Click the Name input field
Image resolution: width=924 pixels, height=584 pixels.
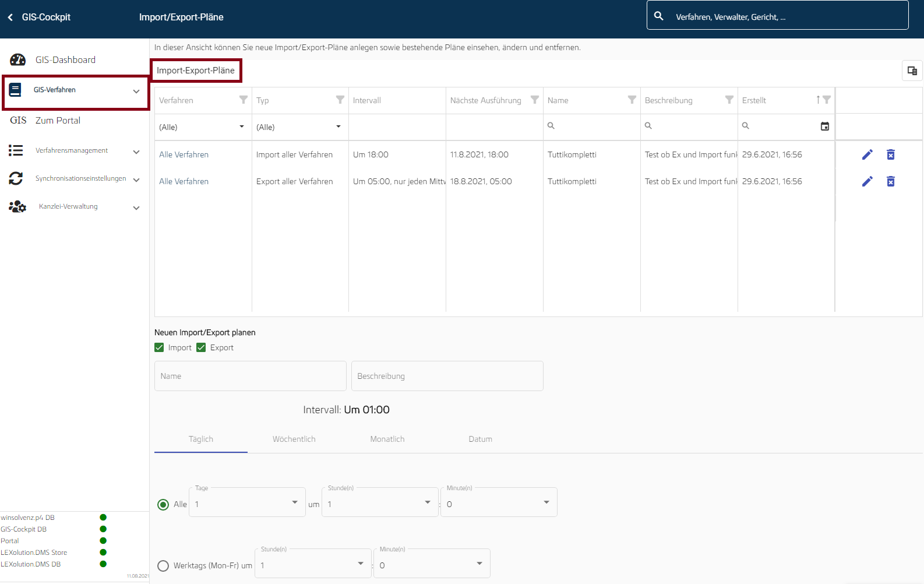(251, 376)
